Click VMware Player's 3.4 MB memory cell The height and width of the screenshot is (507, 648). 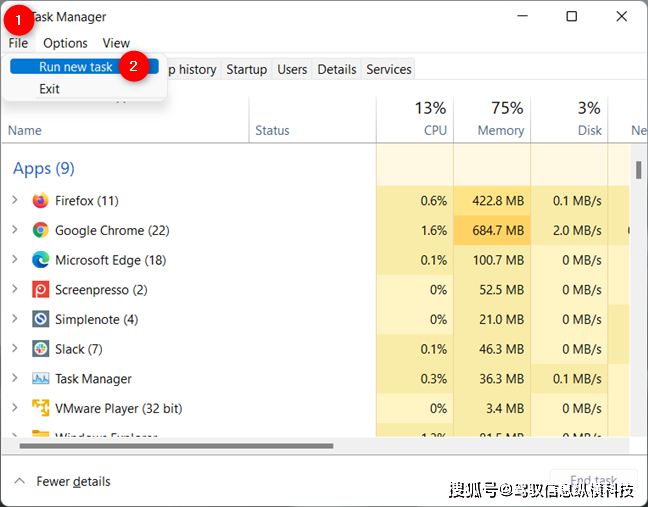click(492, 408)
